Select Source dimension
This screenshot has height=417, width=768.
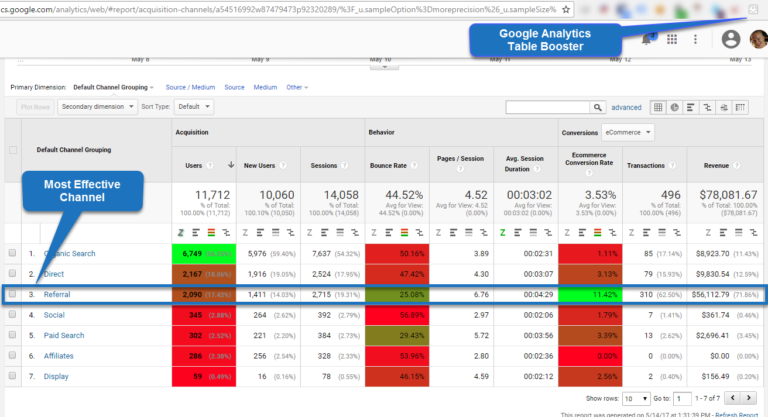coord(234,87)
